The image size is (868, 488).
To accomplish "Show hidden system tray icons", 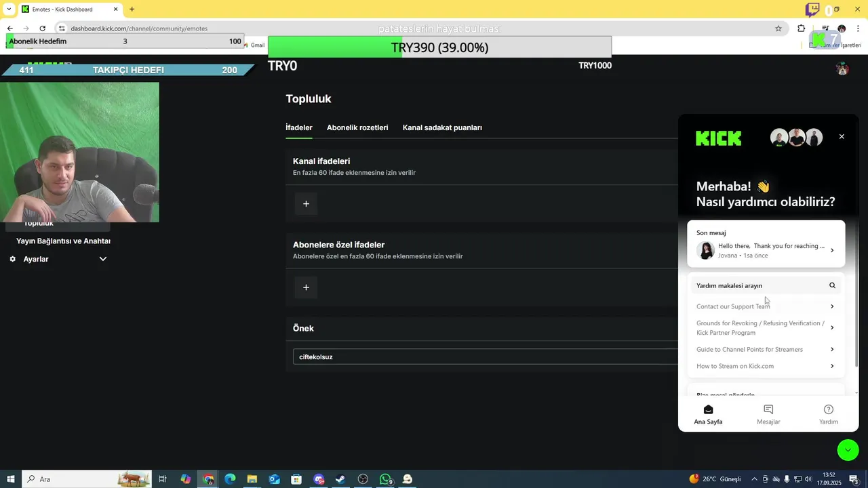I will pos(754,479).
